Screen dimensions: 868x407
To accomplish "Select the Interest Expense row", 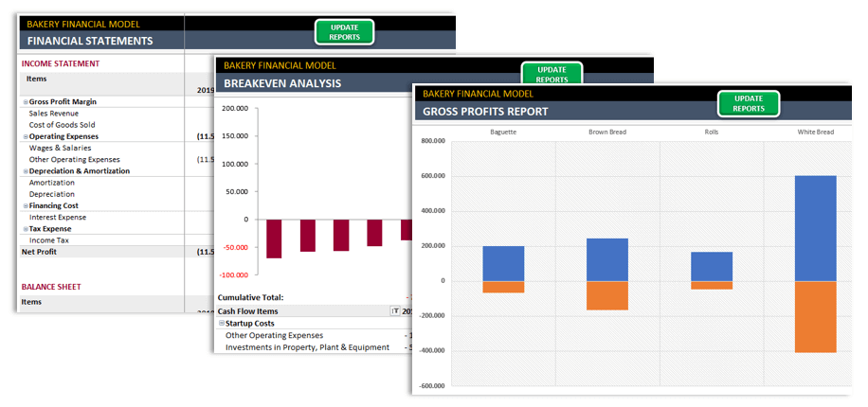I will click(58, 218).
